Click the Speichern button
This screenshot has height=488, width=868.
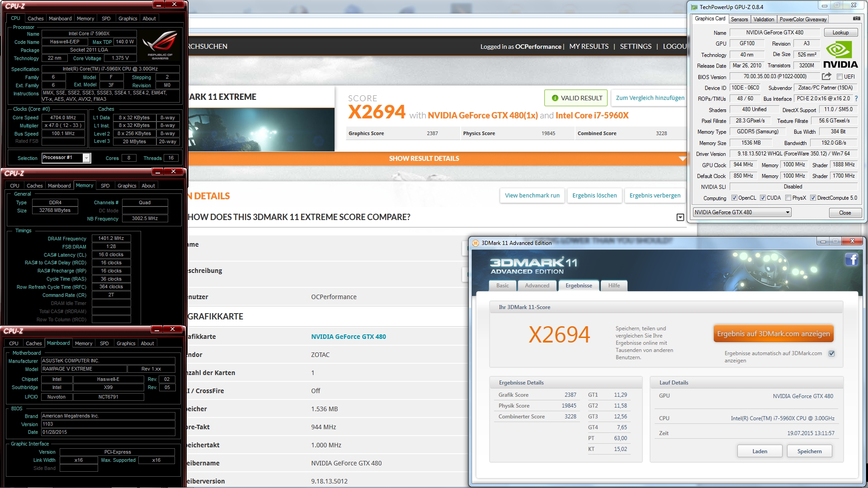(809, 451)
